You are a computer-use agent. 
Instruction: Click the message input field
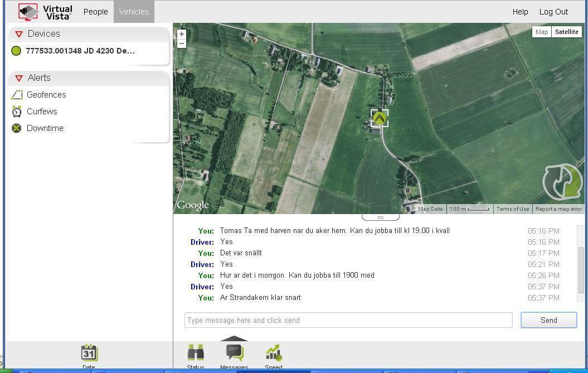(x=348, y=320)
